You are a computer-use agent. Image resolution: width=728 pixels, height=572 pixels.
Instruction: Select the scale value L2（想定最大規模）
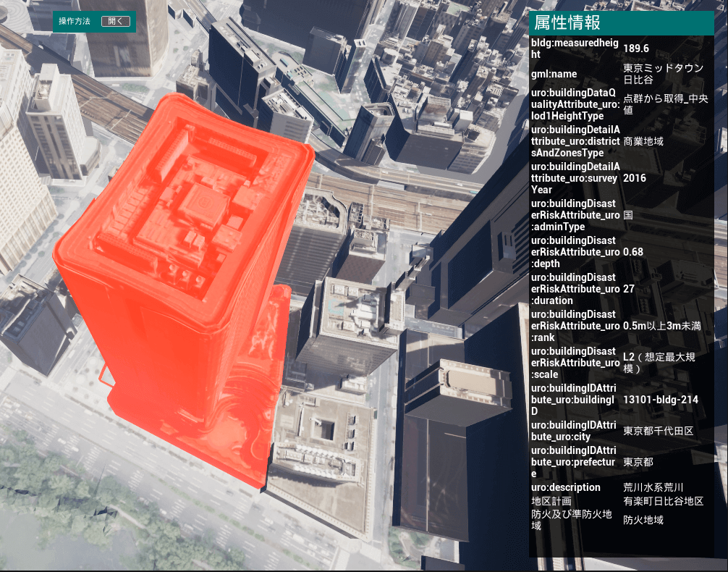pos(658,363)
